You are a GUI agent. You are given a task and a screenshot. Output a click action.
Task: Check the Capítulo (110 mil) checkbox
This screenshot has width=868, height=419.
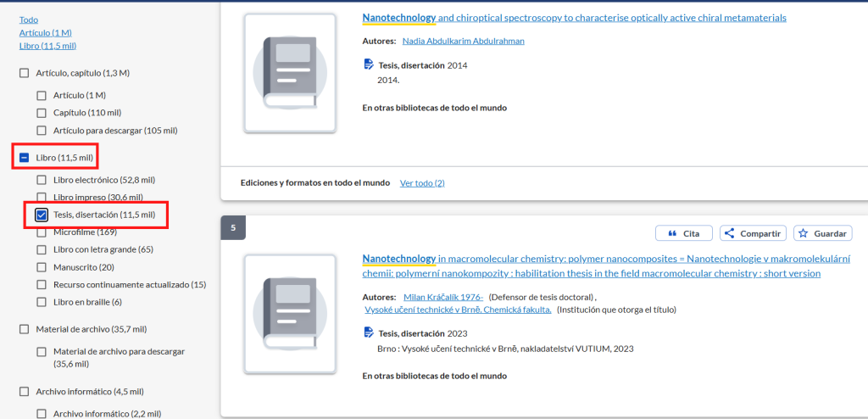point(42,113)
